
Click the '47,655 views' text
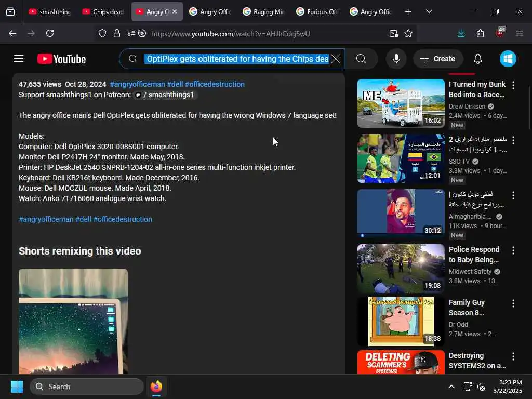(x=40, y=84)
